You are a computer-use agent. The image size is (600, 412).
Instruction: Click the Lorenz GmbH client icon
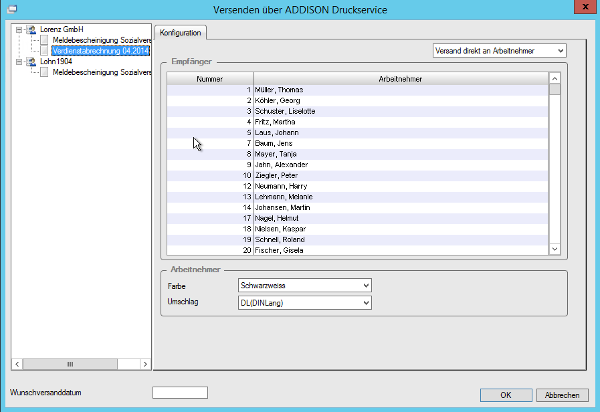point(31,29)
